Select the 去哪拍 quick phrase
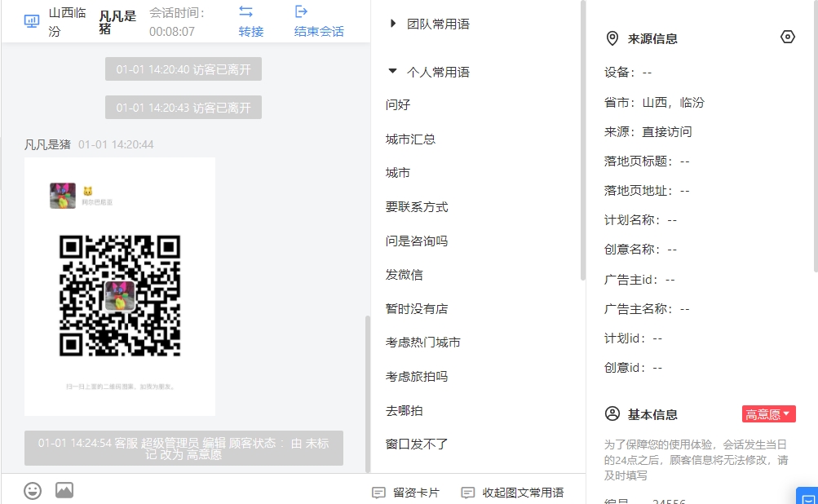This screenshot has height=504, width=818. click(405, 410)
